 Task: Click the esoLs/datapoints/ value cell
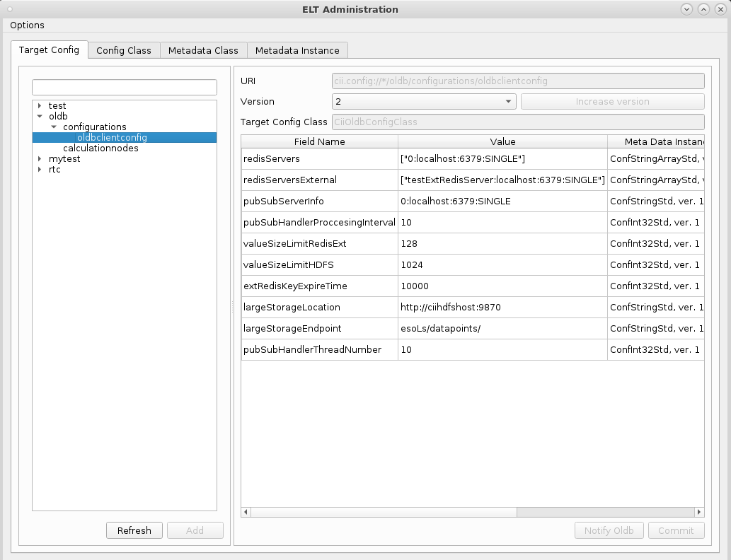coord(502,329)
